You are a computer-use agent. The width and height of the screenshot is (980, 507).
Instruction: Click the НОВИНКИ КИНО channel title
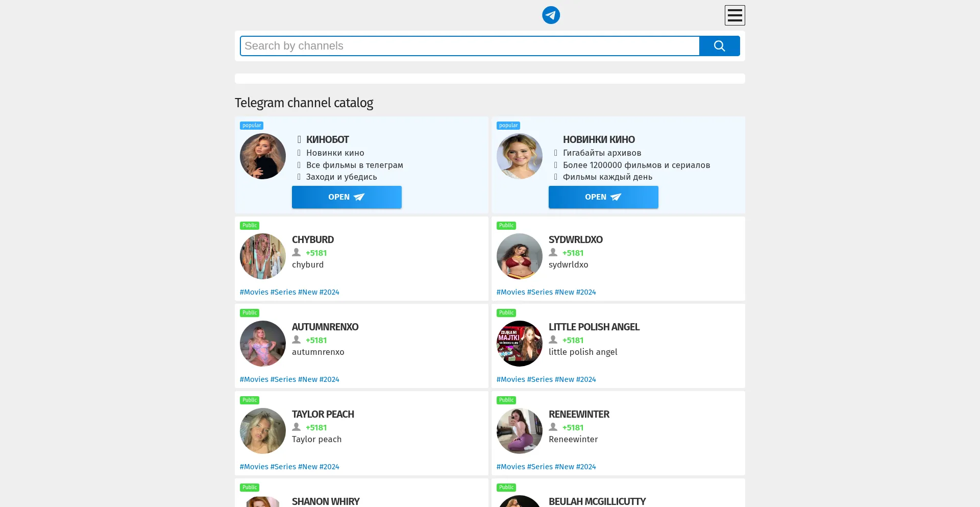[599, 139]
